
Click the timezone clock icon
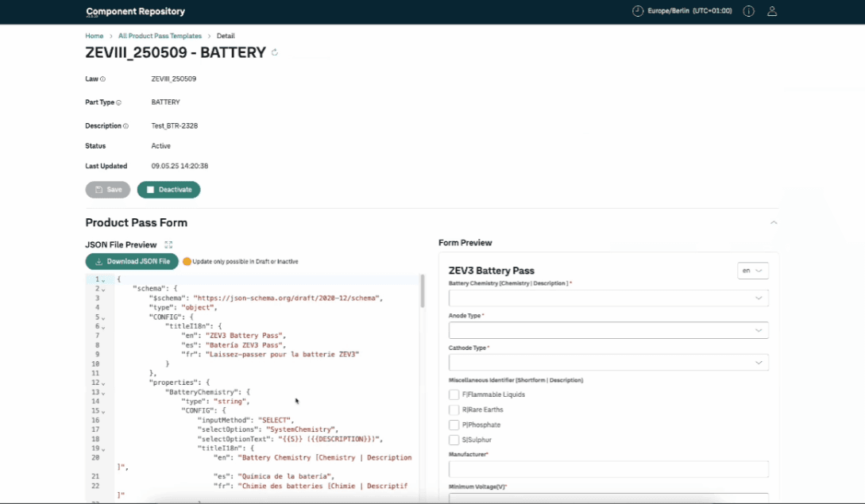click(637, 11)
